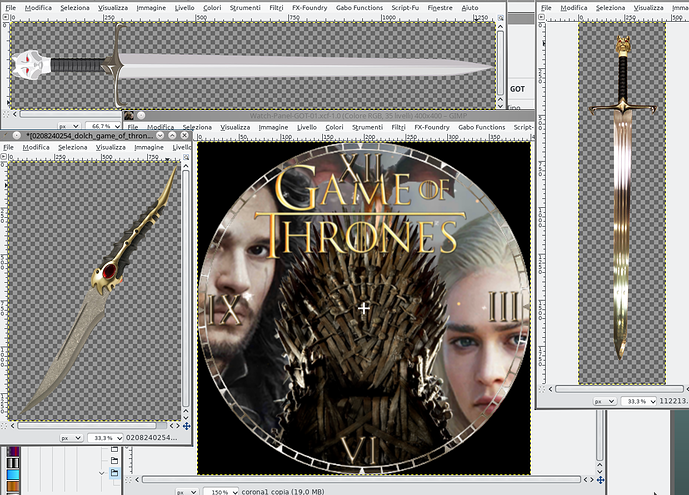This screenshot has width=689, height=495.
Task: Click status text '112213...' in golden sword window
Action: click(x=674, y=401)
